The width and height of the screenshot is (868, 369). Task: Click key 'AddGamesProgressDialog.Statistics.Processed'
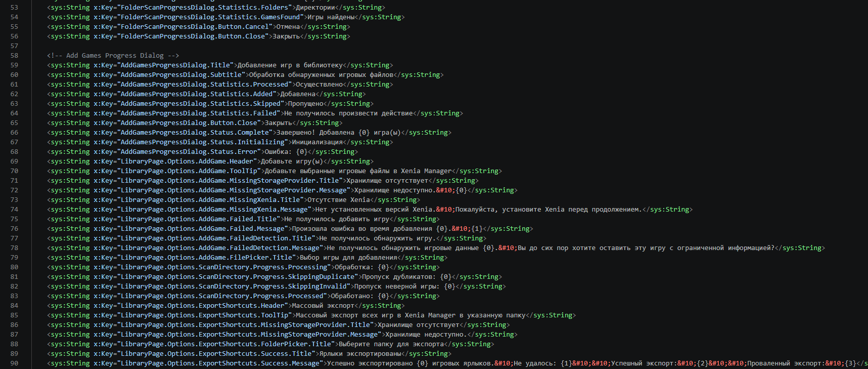pos(204,85)
